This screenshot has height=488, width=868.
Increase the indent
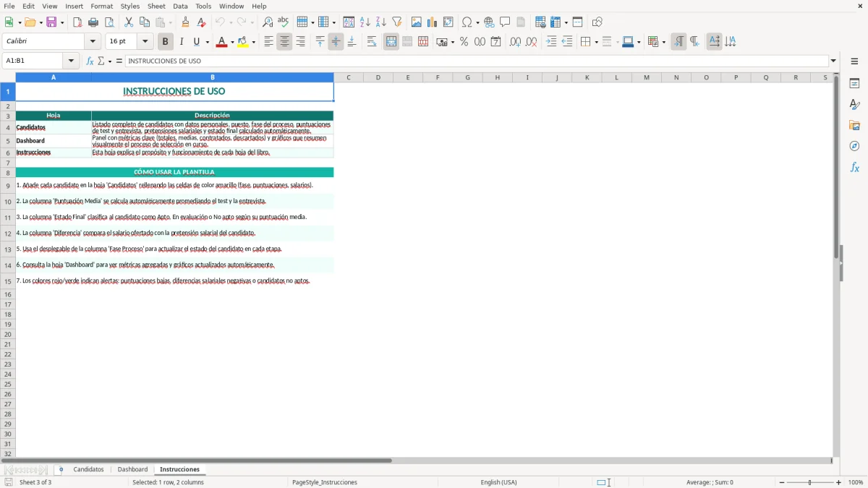tap(551, 42)
